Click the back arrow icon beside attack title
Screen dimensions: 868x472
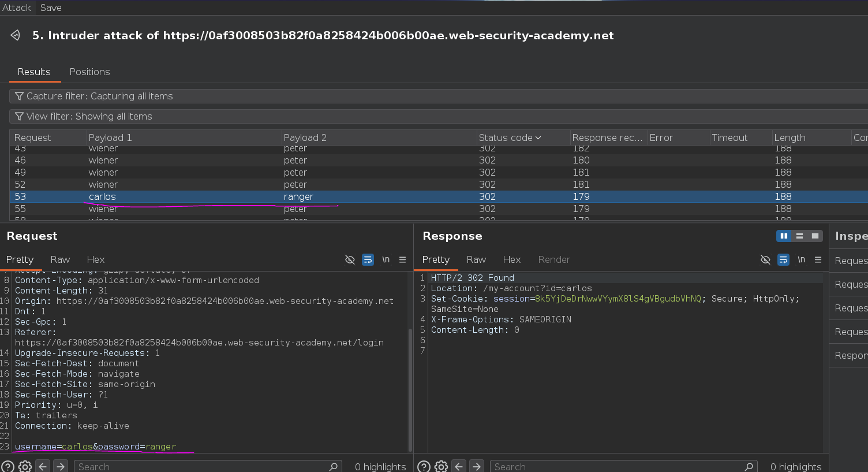[x=16, y=35]
